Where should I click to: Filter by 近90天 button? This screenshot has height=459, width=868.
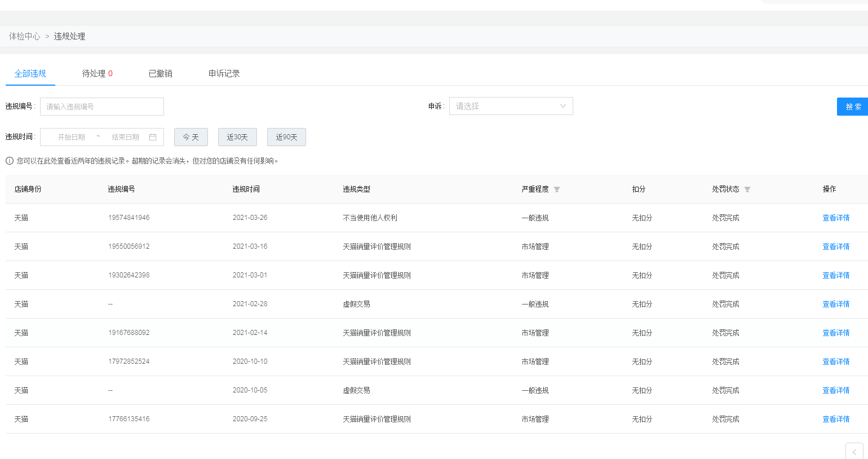click(286, 137)
